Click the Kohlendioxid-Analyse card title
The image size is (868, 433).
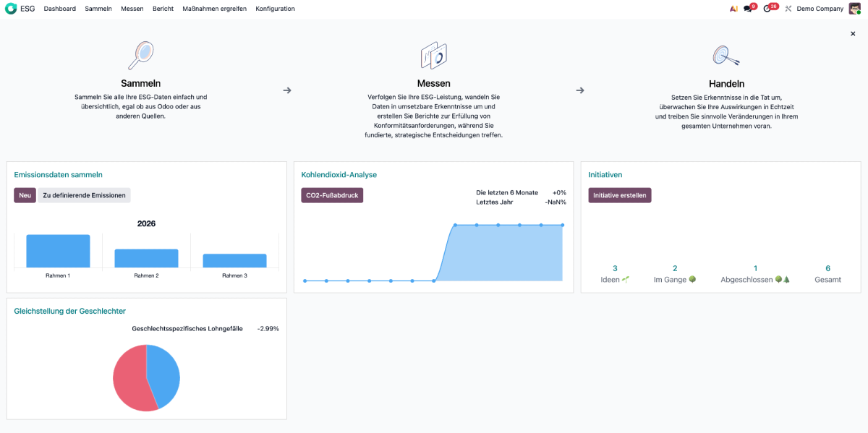[339, 174]
